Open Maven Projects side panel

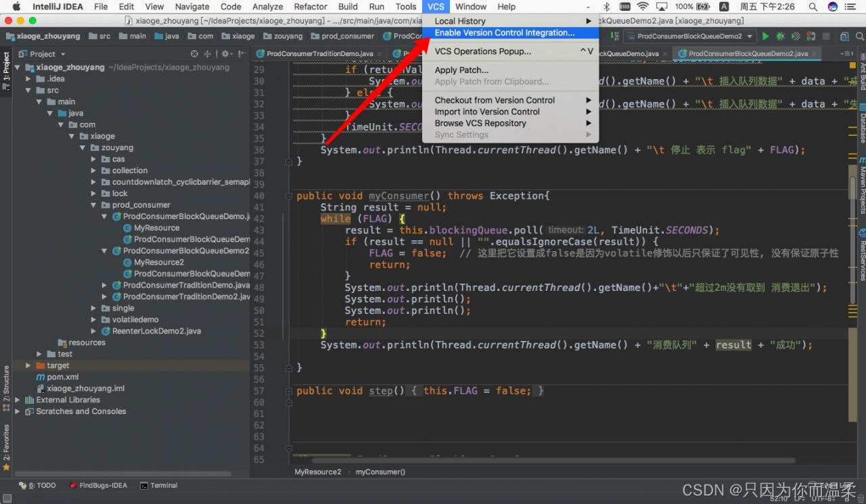(x=862, y=186)
